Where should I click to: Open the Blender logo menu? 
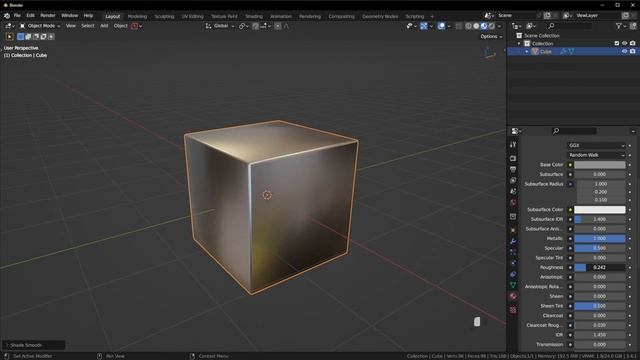click(7, 16)
